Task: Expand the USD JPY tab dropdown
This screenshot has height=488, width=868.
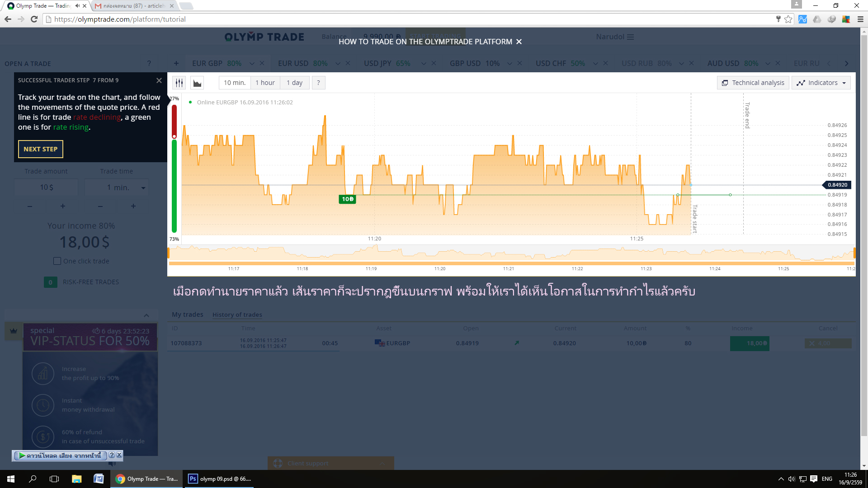Action: click(424, 63)
